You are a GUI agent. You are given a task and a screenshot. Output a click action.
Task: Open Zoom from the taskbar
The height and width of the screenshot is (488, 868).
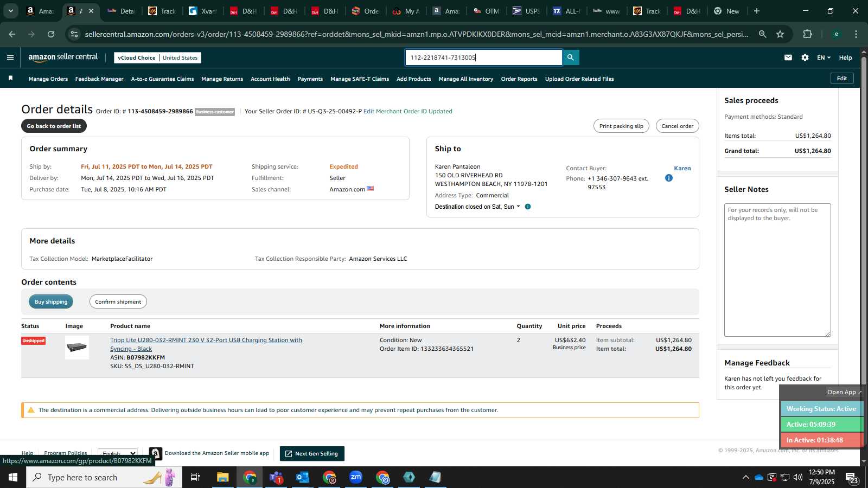point(356,477)
